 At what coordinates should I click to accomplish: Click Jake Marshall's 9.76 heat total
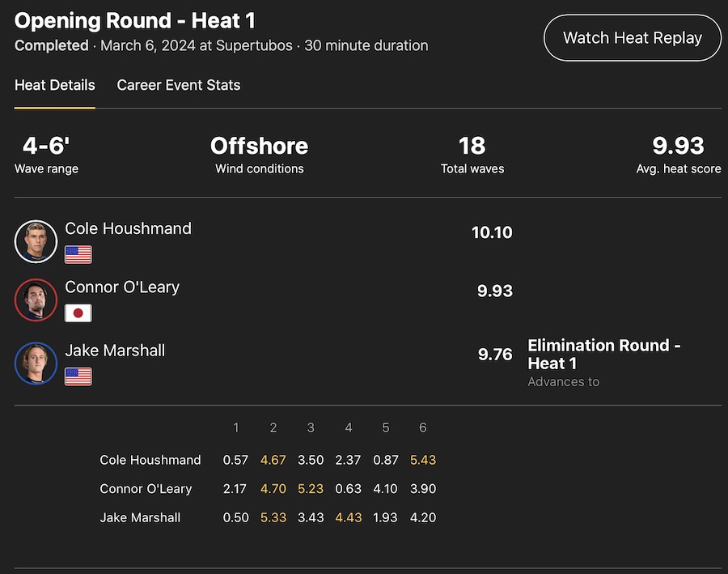(495, 354)
